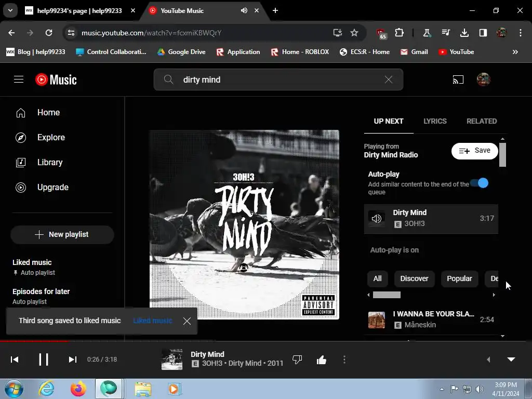Viewport: 532px width, 399px height.
Task: Save the Dirty Mind Radio queue
Action: [x=475, y=151]
